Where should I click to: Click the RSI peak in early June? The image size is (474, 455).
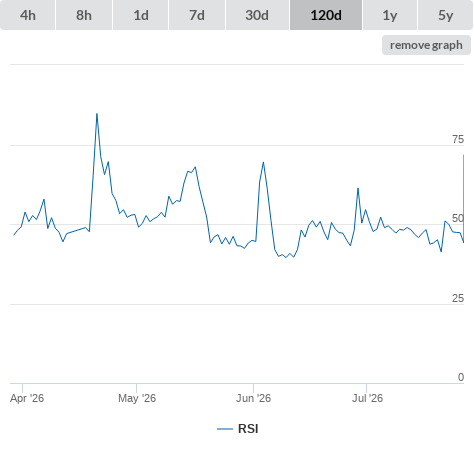tap(263, 162)
